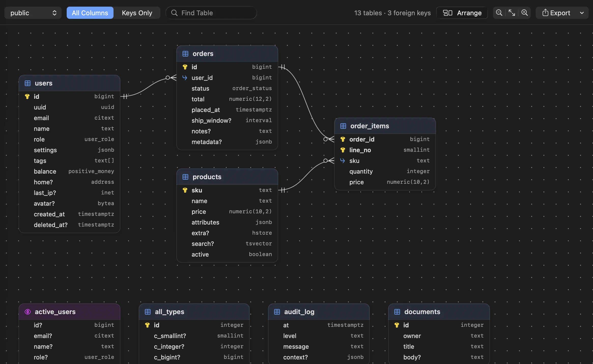593x364 pixels.
Task: Click the Arrange button
Action: (462, 13)
